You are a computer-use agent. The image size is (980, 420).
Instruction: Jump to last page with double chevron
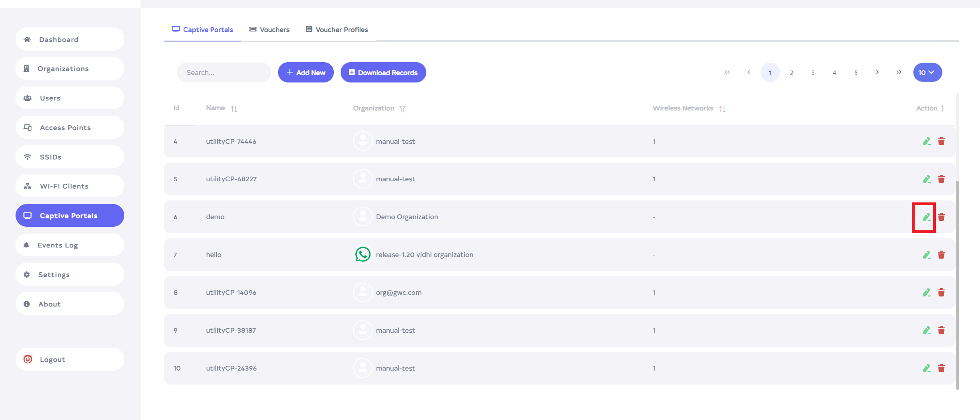tap(899, 73)
